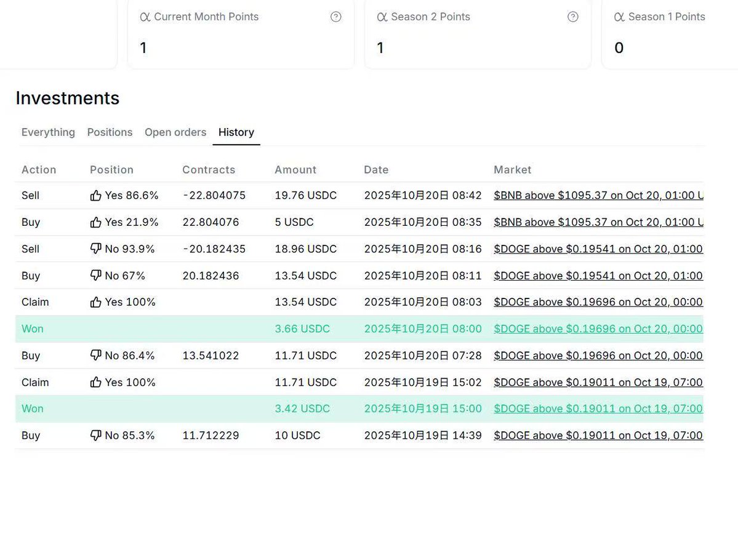Open $DOGE above $0.19541 link in Sell row
738x560 pixels.
[598, 249]
